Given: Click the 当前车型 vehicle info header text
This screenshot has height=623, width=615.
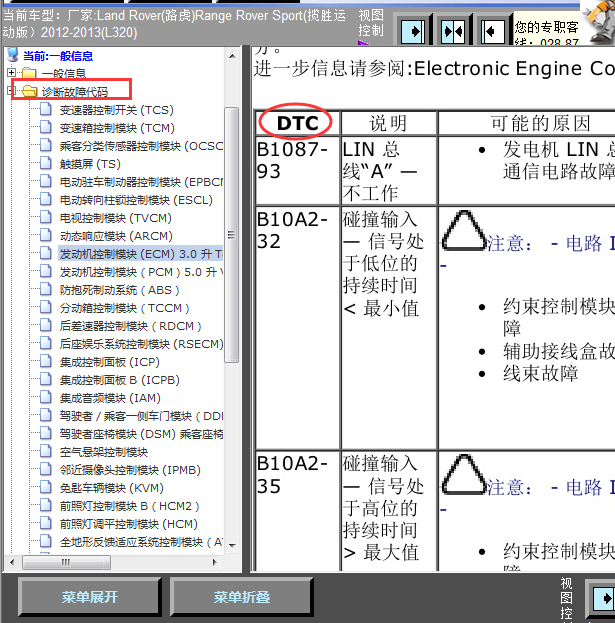Looking at the screenshot, I should click(x=174, y=24).
